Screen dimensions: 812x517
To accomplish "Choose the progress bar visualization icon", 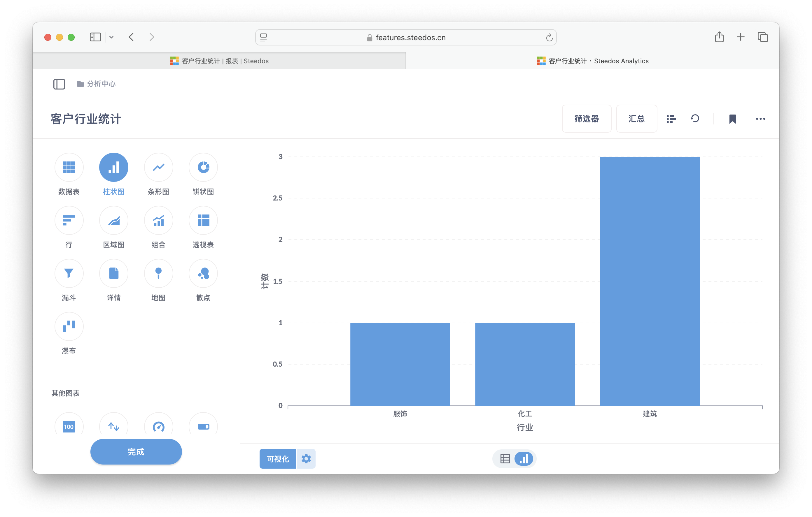I will point(203,426).
